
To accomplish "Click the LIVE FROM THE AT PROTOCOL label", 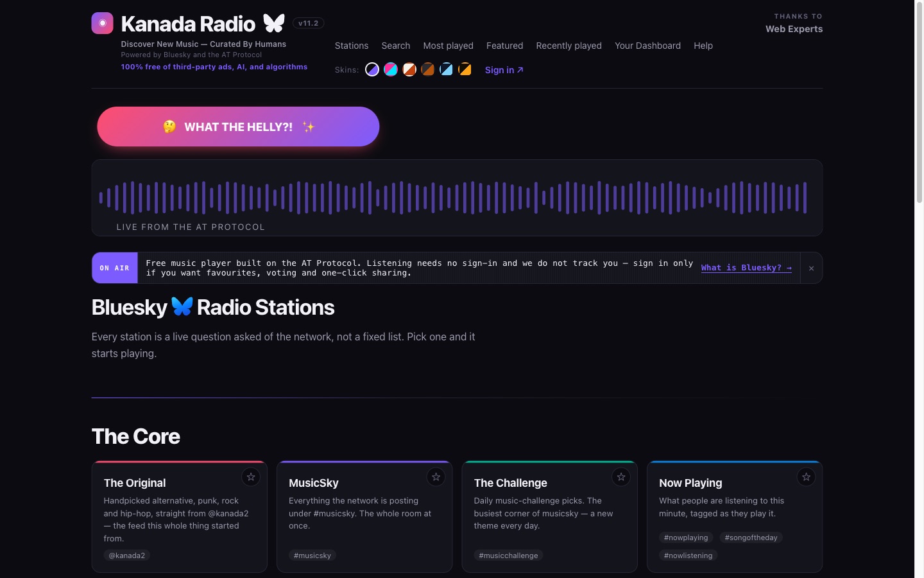I will (191, 227).
